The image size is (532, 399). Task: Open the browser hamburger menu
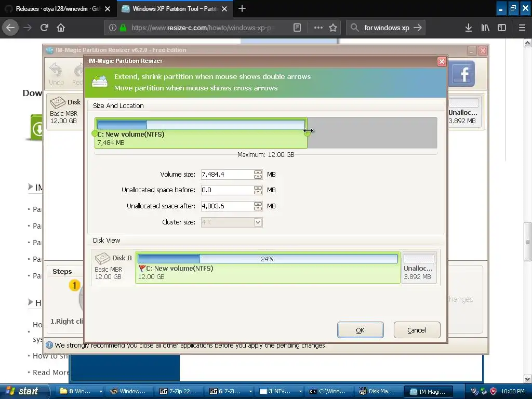(522, 28)
